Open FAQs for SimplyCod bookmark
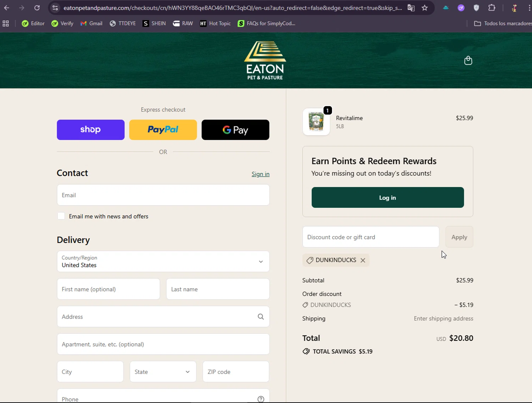This screenshot has height=403, width=532. click(266, 23)
